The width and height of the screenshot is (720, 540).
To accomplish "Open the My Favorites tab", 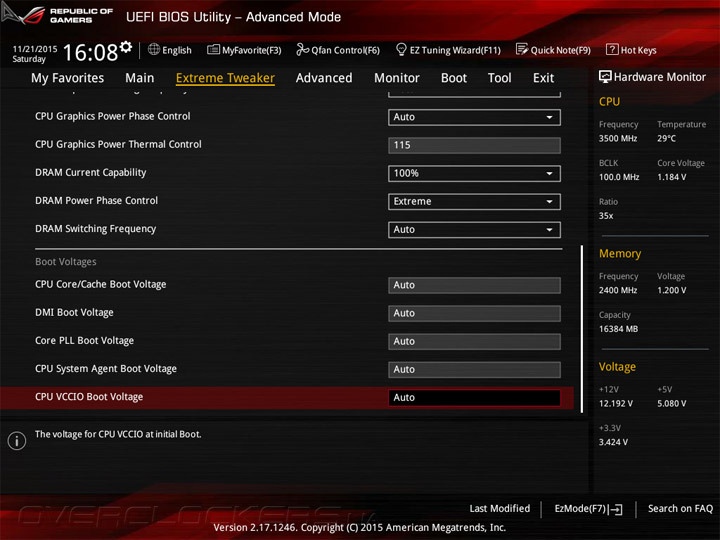I will [68, 78].
